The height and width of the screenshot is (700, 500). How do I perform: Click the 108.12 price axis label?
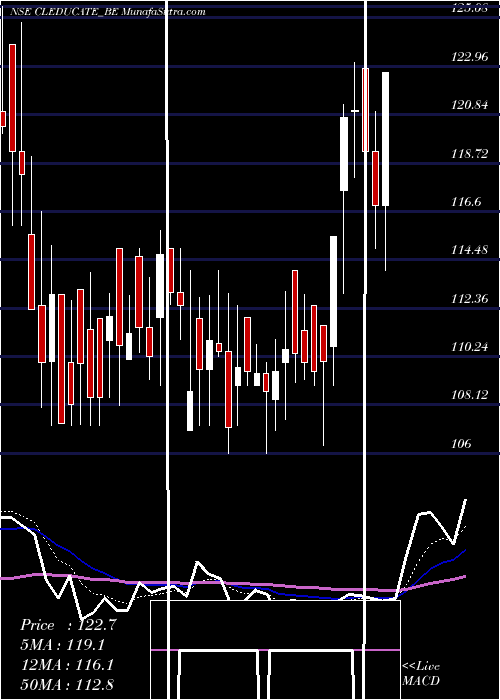(469, 395)
